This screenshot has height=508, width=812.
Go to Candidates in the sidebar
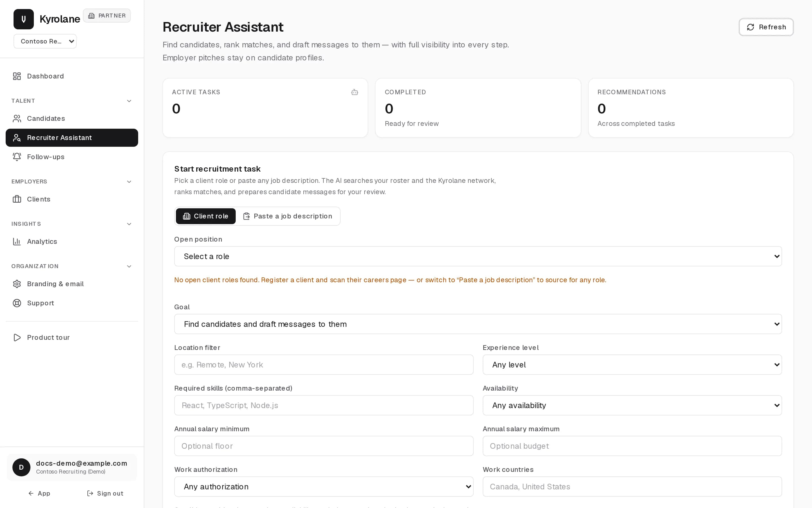point(72,119)
